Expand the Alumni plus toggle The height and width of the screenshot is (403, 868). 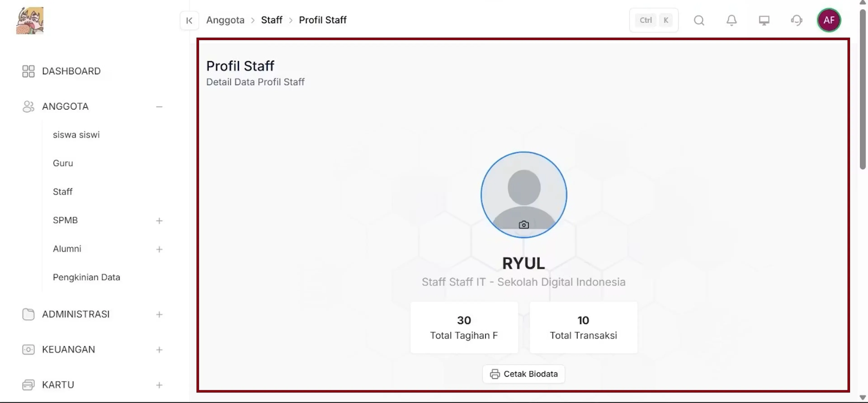[x=159, y=250]
